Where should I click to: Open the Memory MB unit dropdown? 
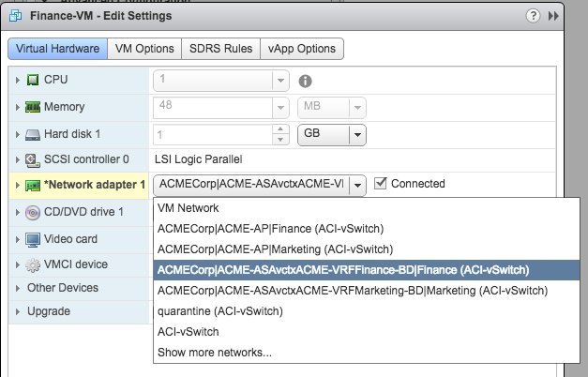tap(357, 108)
